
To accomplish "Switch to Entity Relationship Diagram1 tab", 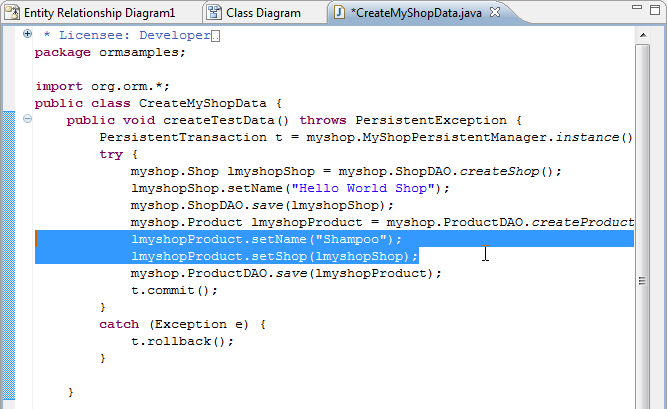I will 100,13.
